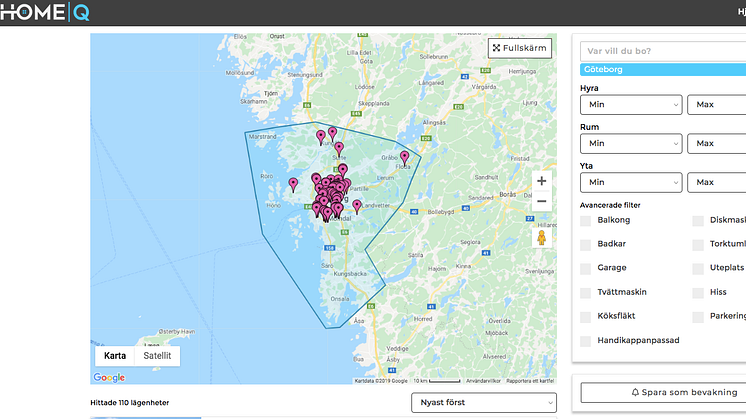Enable the Köksfläkt filter checkbox
This screenshot has width=746, height=419.
coord(586,317)
